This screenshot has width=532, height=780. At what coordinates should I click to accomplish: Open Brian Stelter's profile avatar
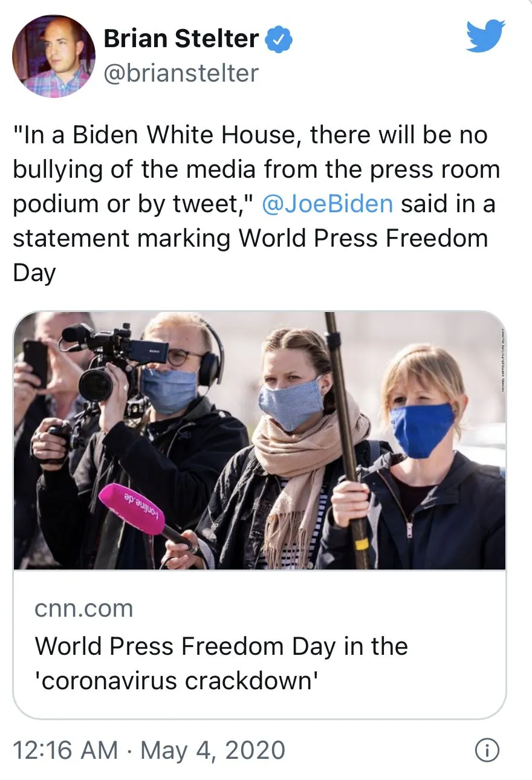point(54,56)
